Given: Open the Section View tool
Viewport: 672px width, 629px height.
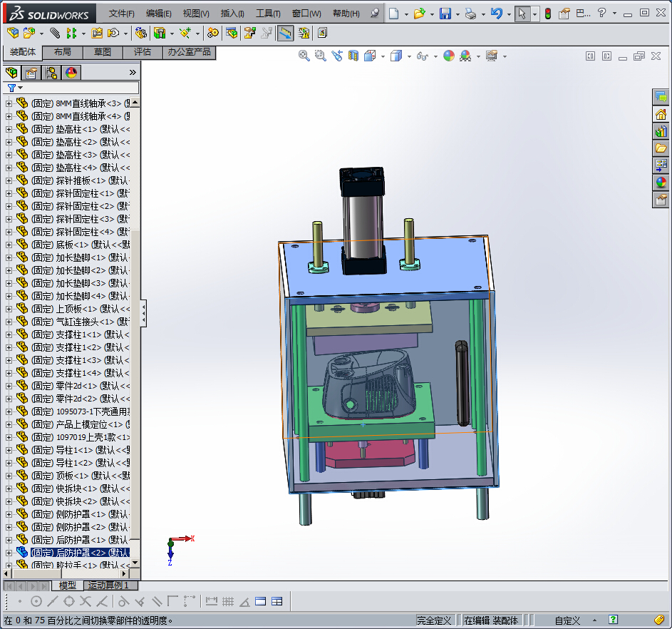Looking at the screenshot, I should pos(353,56).
